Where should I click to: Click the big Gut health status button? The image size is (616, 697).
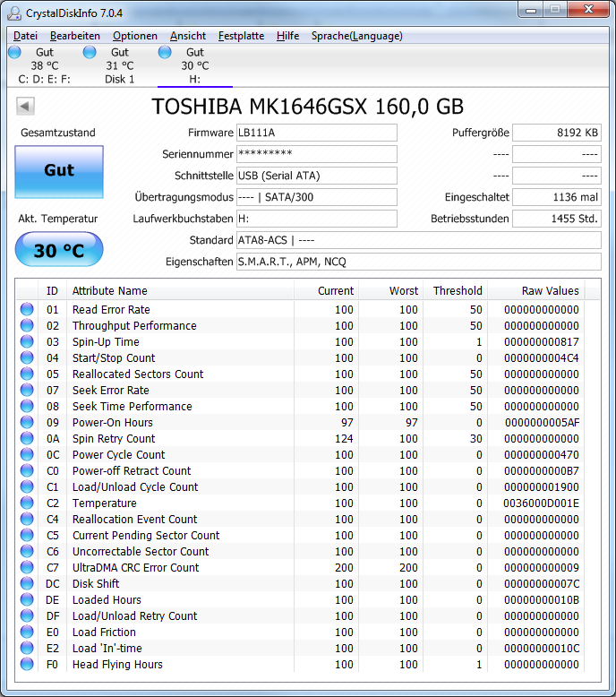click(x=59, y=172)
